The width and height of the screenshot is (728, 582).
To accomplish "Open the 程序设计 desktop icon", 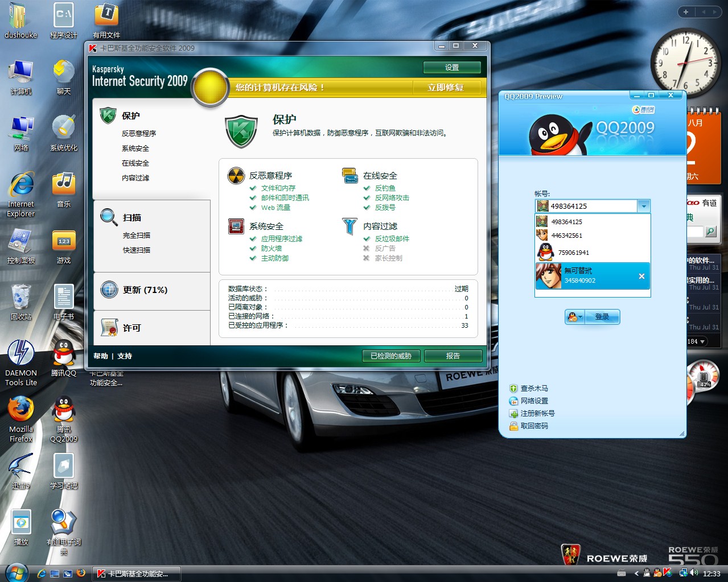I will point(64,21).
